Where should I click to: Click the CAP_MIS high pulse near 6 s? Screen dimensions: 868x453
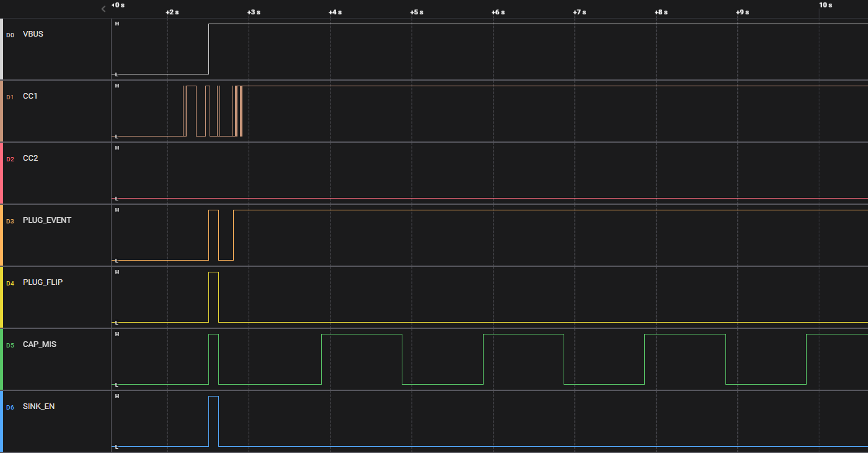[x=523, y=359]
